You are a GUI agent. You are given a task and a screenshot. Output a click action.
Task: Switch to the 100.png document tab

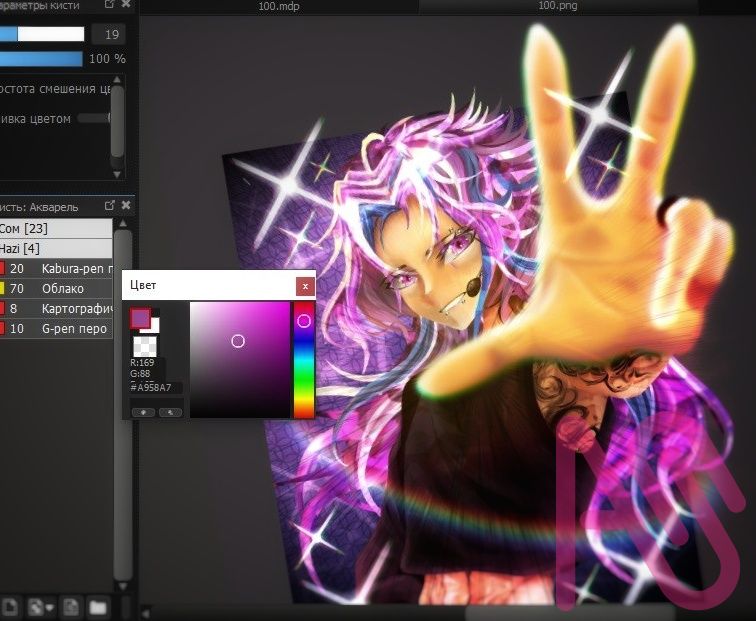click(x=557, y=6)
